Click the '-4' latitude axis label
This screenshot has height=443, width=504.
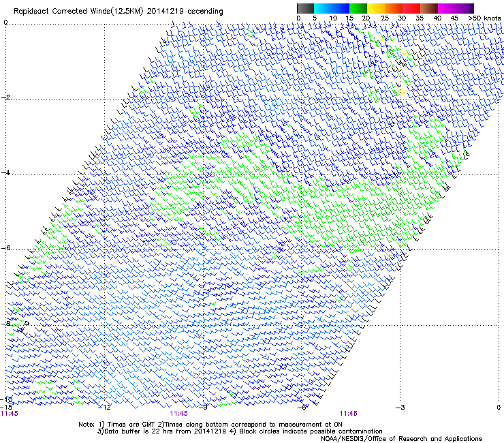click(5, 172)
